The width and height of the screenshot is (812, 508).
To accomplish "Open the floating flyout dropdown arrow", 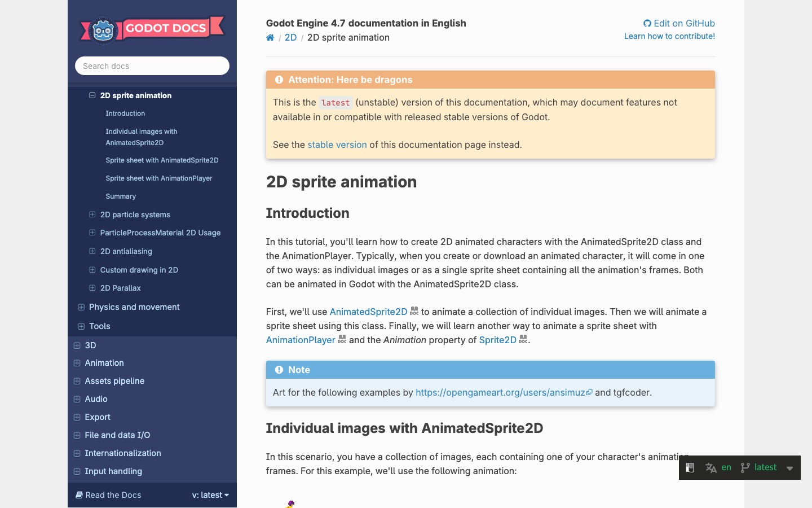I will coord(789,468).
